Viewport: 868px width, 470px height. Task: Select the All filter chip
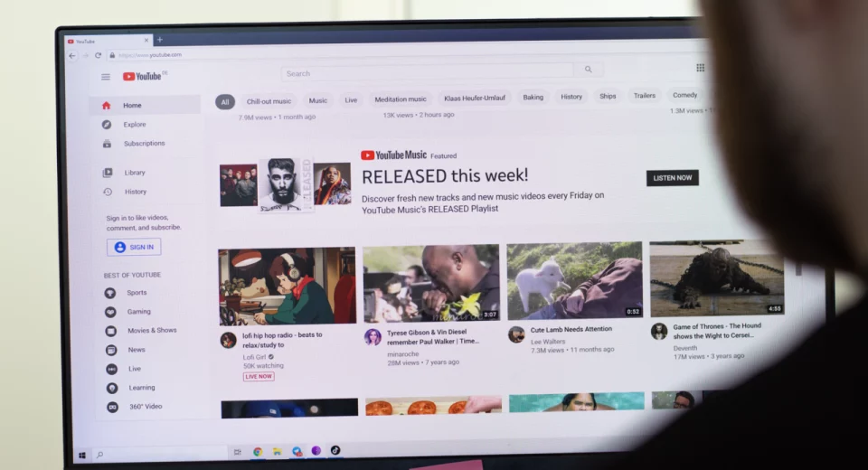(225, 102)
